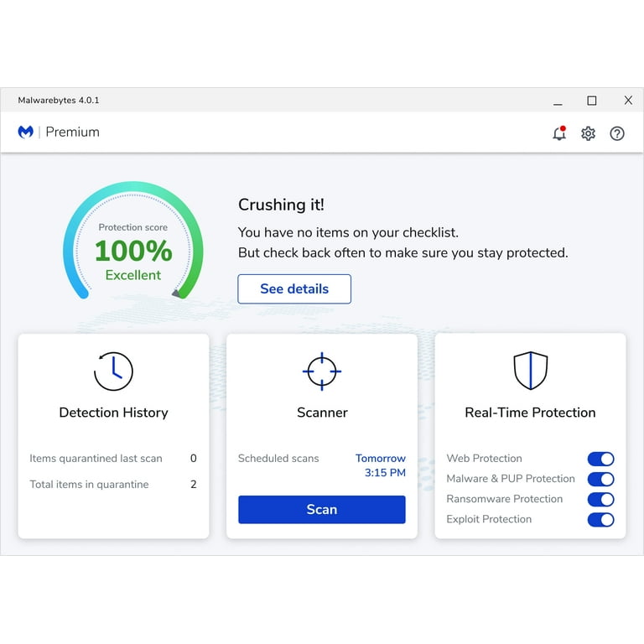Turn off Malware & PUP Protection
The width and height of the screenshot is (644, 644).
pos(600,479)
